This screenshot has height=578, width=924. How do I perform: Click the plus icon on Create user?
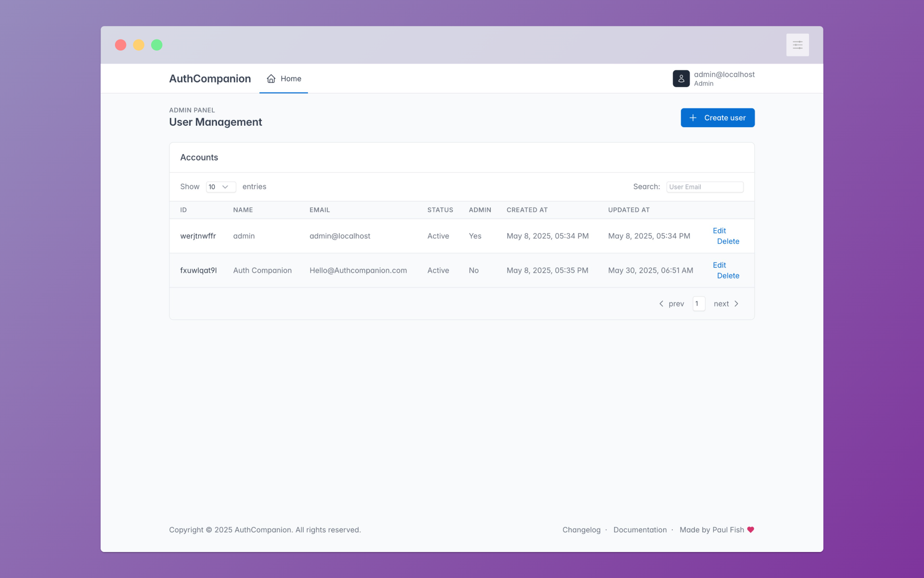coord(693,118)
